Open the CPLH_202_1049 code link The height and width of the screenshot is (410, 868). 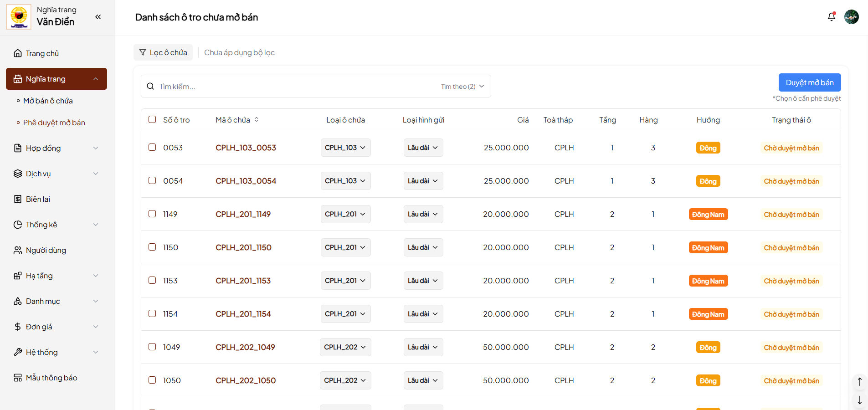tap(245, 347)
